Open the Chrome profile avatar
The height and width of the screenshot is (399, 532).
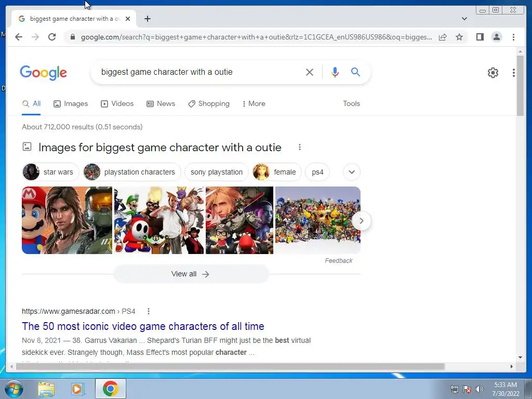point(496,37)
